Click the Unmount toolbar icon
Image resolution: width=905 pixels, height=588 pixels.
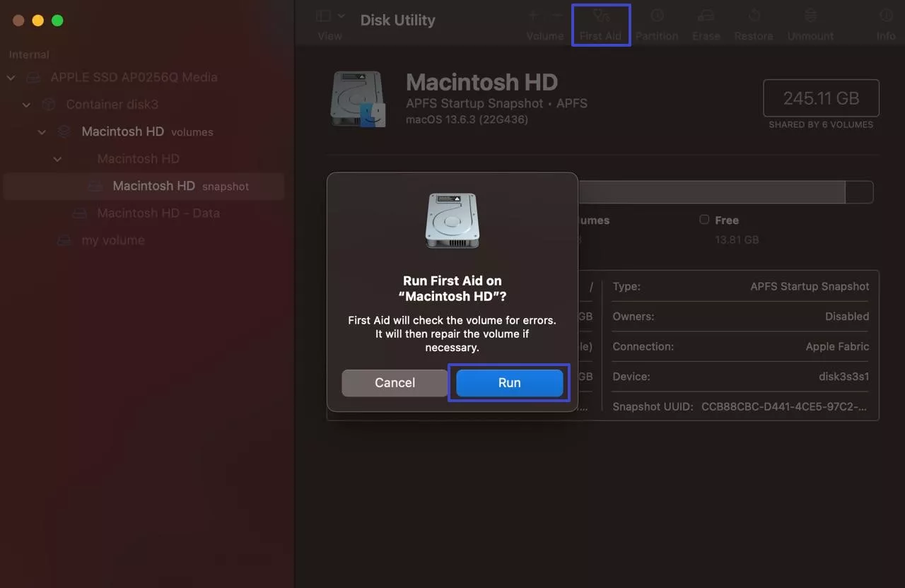coord(810,16)
